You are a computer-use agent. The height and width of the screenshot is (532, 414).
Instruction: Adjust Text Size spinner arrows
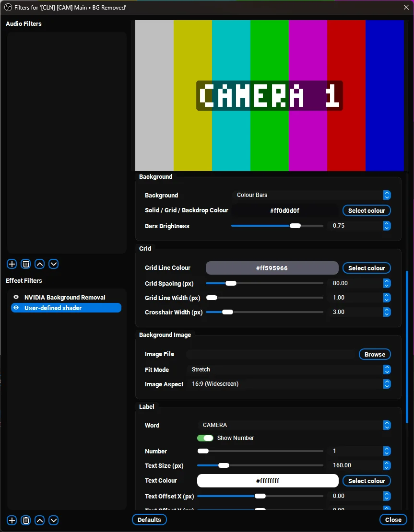pyautogui.click(x=387, y=465)
